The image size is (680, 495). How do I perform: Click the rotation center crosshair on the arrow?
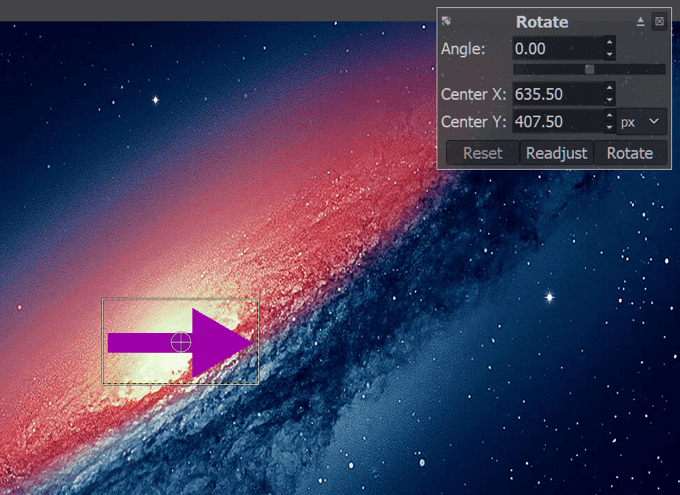coord(181,342)
